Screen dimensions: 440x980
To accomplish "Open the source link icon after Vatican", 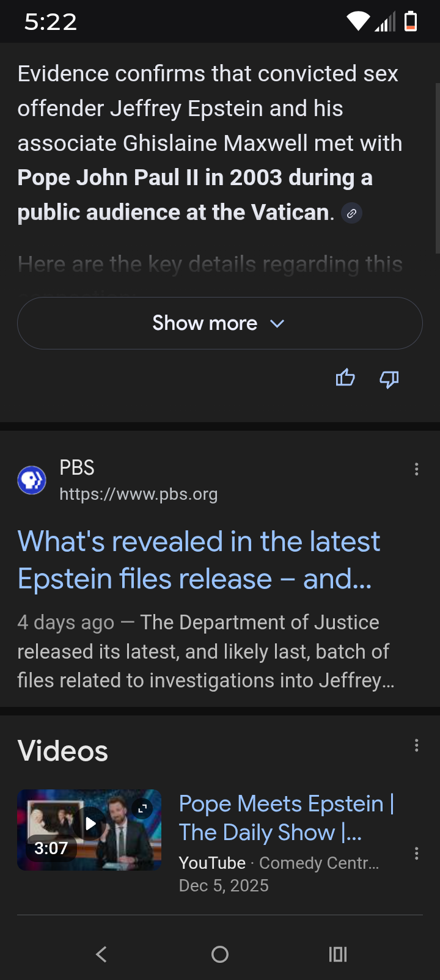I will point(351,213).
